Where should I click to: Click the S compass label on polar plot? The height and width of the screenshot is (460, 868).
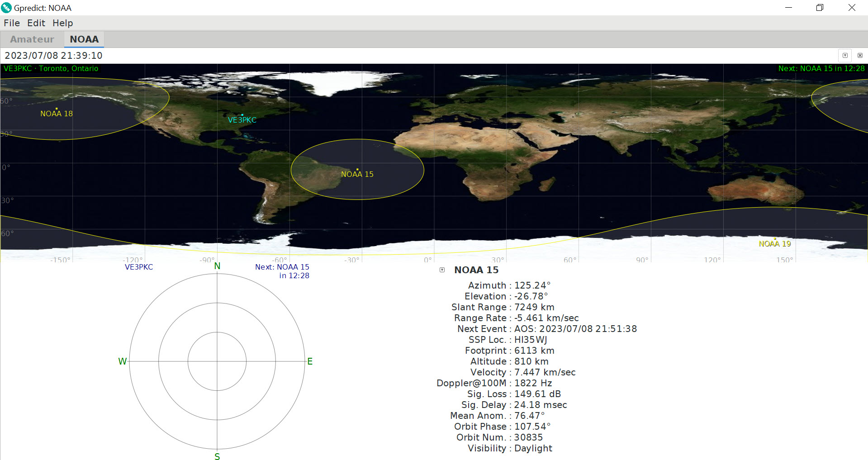click(217, 456)
